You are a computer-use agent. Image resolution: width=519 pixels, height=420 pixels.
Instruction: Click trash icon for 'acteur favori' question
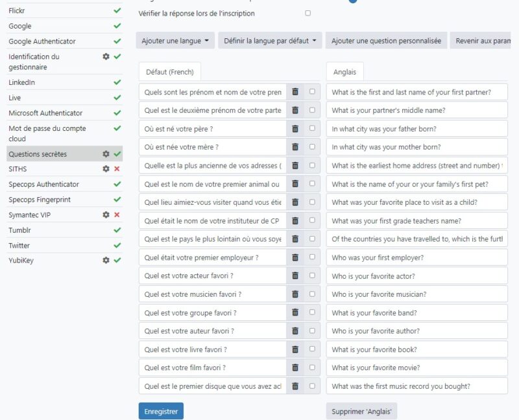tap(295, 275)
